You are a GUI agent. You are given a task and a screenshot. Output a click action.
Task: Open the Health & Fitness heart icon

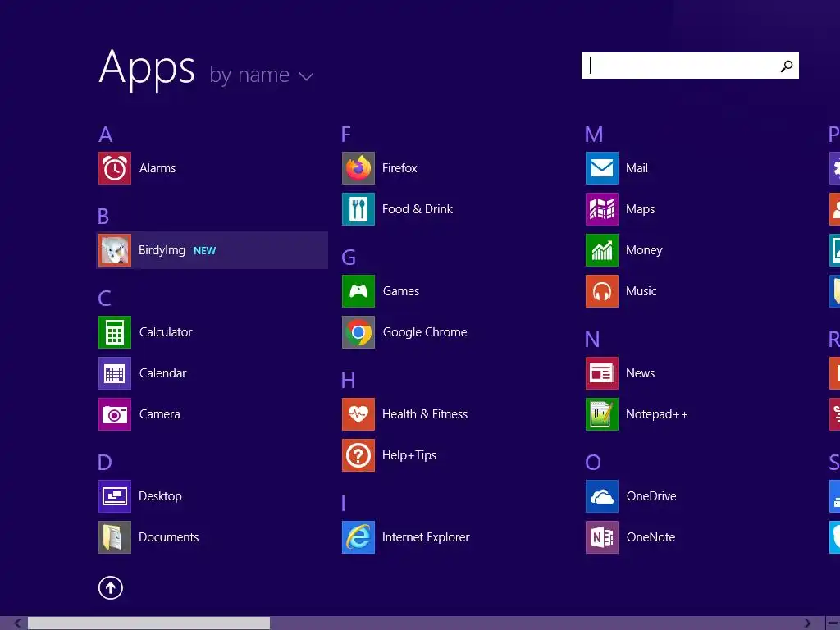pos(358,414)
